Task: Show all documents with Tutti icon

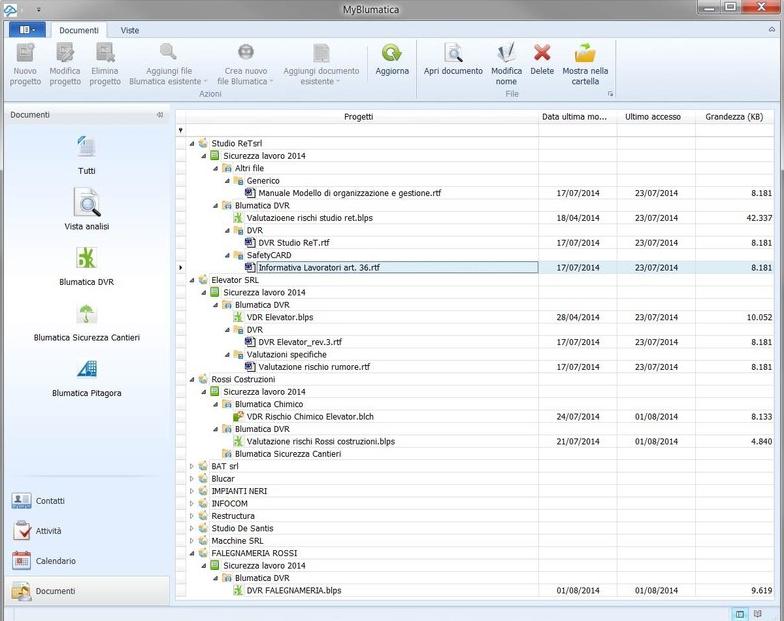Action: (x=87, y=148)
